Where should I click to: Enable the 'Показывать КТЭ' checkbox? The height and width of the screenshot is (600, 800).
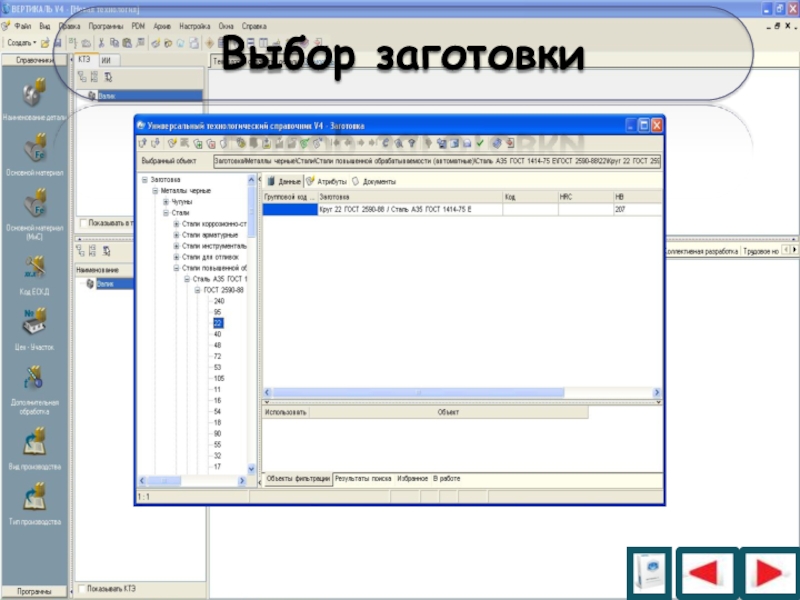(x=82, y=588)
